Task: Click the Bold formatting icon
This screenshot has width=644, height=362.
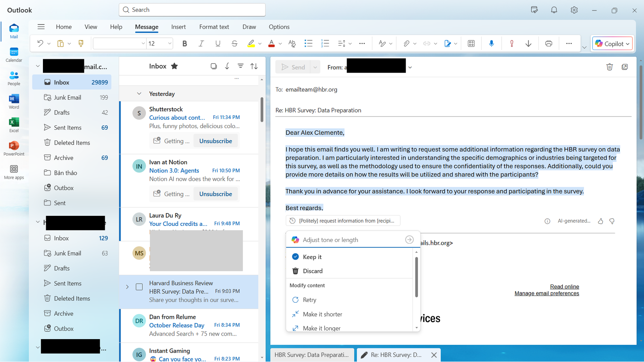Action: pyautogui.click(x=185, y=44)
